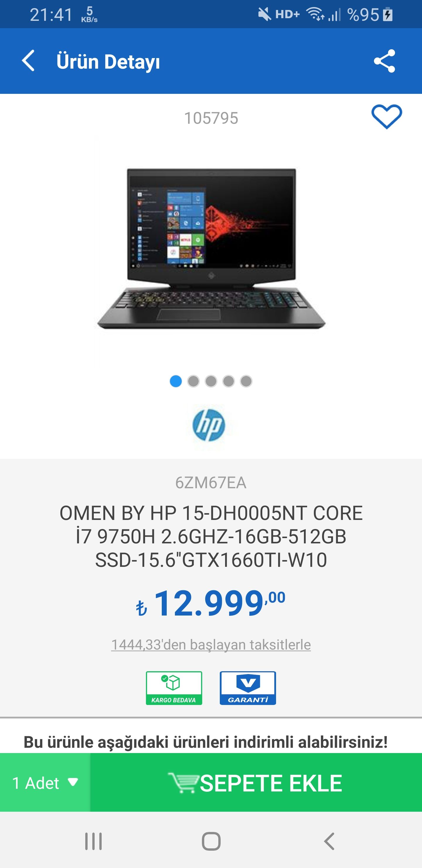Open the HP brand logo
The image size is (422, 868).
pyautogui.click(x=209, y=425)
